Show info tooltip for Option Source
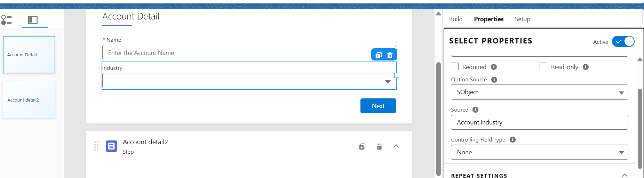 (x=494, y=80)
